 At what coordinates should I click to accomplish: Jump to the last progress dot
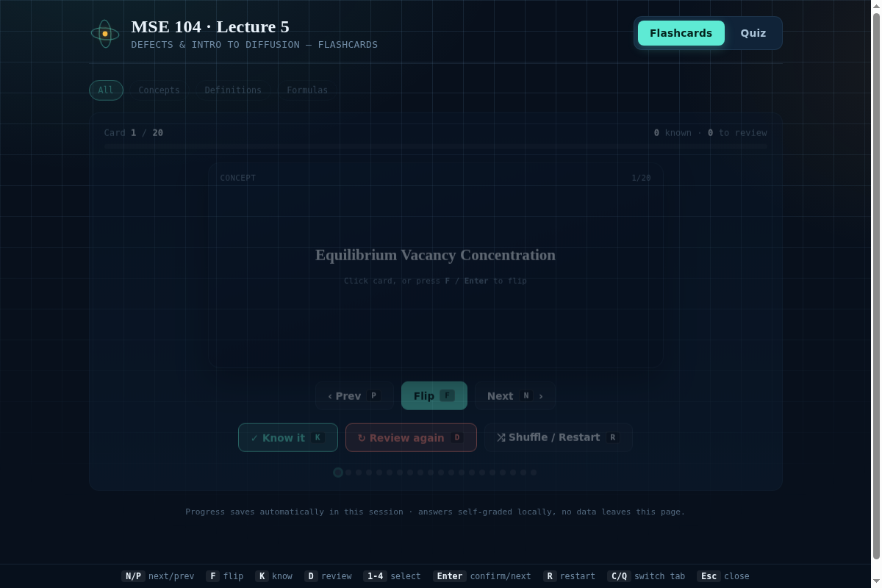tap(534, 473)
